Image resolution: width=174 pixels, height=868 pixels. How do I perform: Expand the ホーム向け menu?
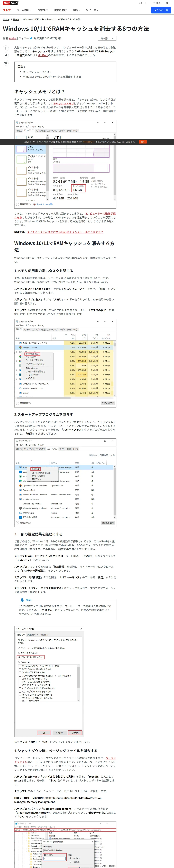click(24, 10)
